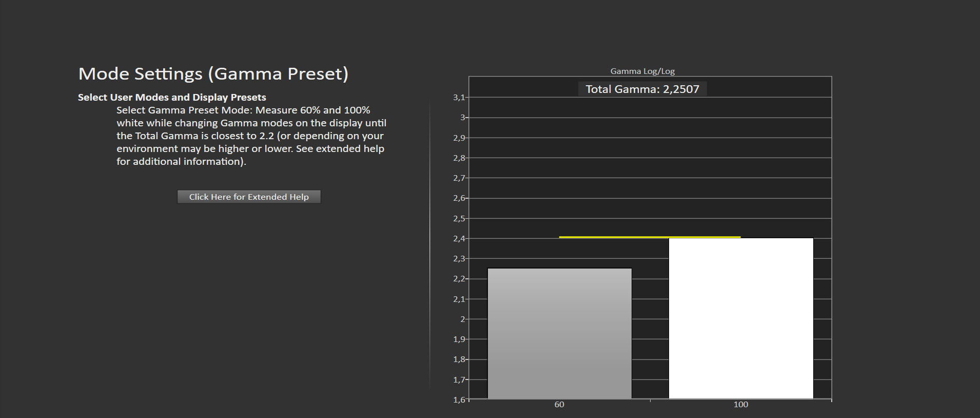Click the yellow gamma target line

point(650,237)
